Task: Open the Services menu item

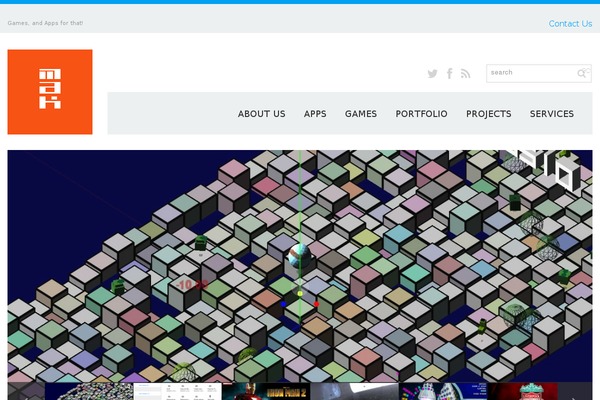Action: pos(552,114)
